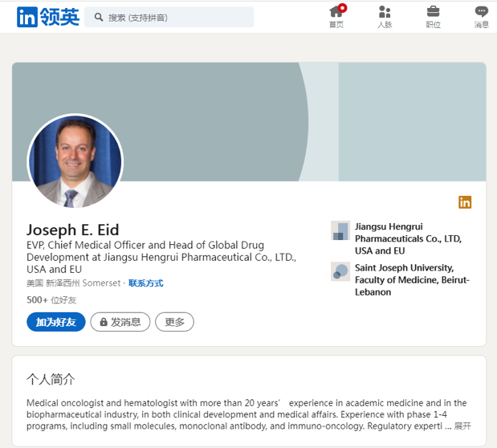Click the profile banner background image
This screenshot has width=497, height=448.
[x=249, y=122]
